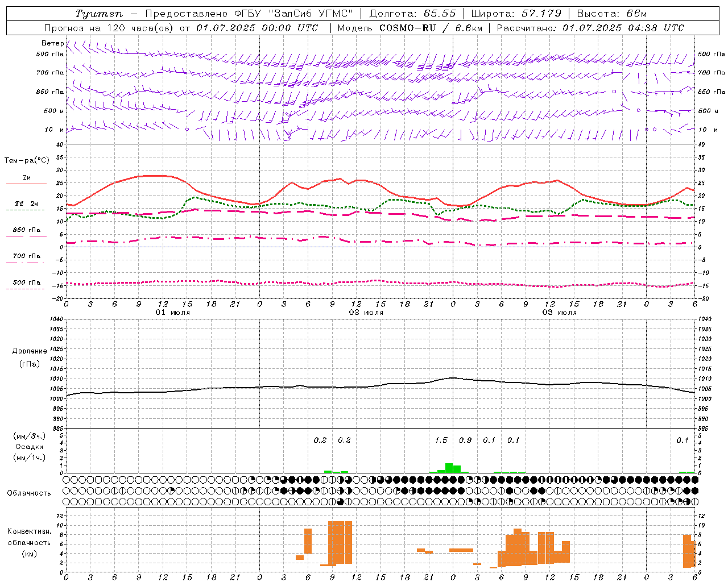
Task: Click the '700 гПа' temperature legend entry
Action: pos(26,257)
